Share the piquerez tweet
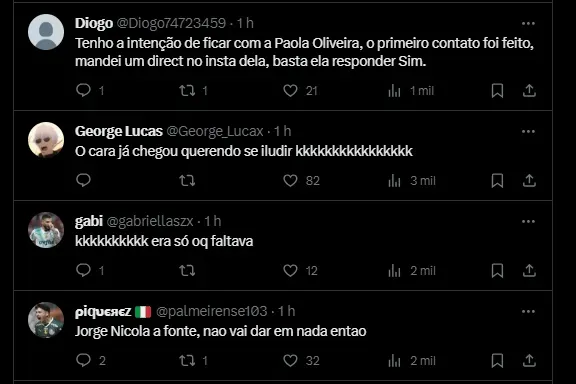Screen dimensions: 576x384 pos(529,360)
